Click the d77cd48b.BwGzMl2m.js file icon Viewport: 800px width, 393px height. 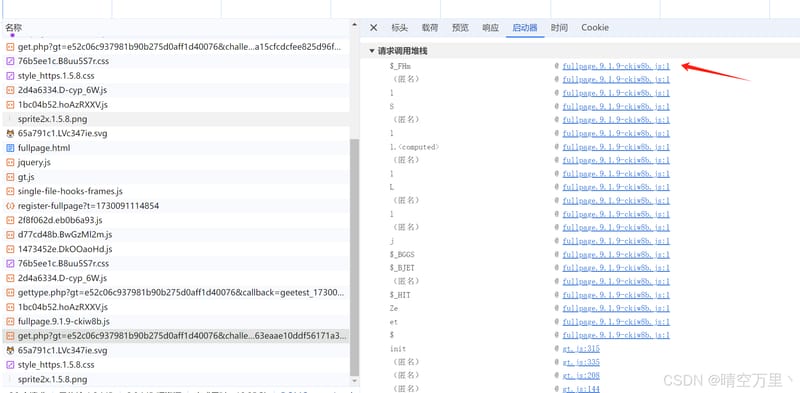[x=10, y=235]
